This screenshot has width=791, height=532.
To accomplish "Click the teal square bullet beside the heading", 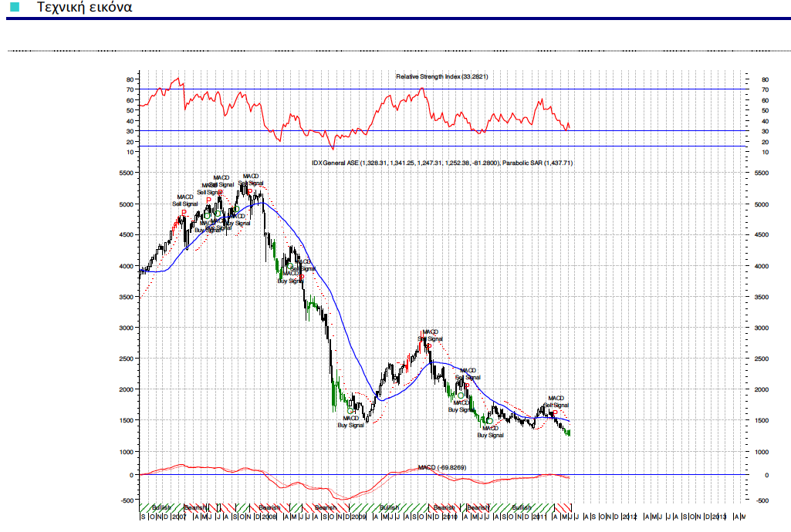I will click(15, 6).
